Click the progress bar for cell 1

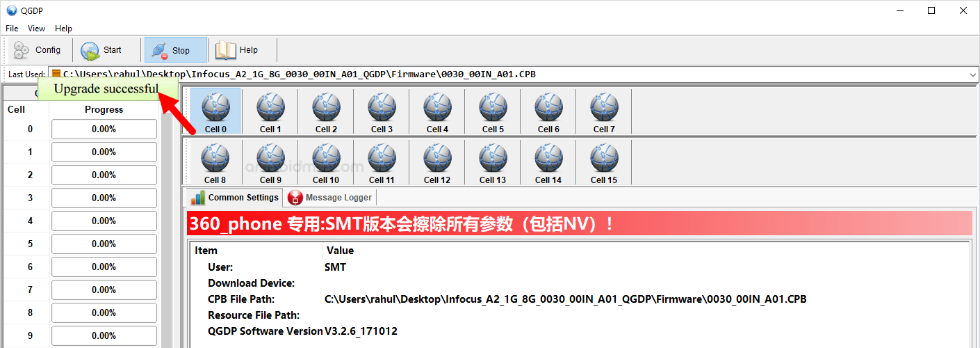104,152
